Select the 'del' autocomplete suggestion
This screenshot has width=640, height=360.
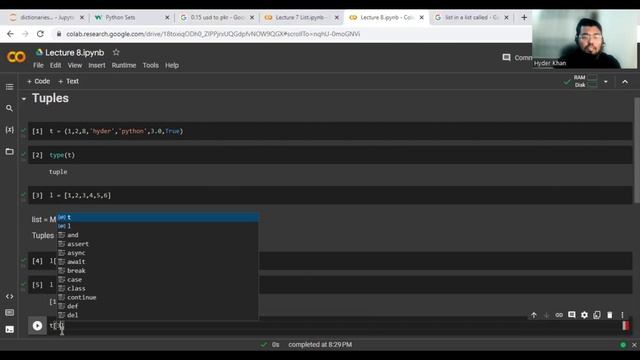tap(157, 315)
